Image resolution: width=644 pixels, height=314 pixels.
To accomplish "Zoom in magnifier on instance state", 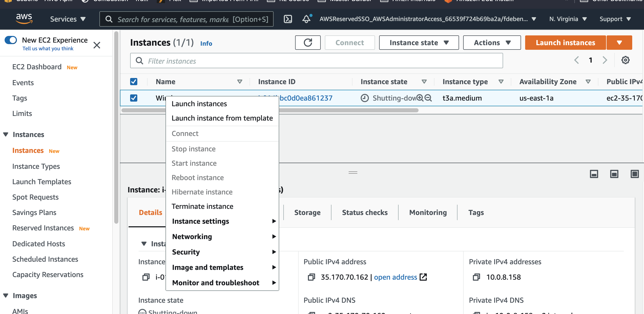I will pos(420,98).
